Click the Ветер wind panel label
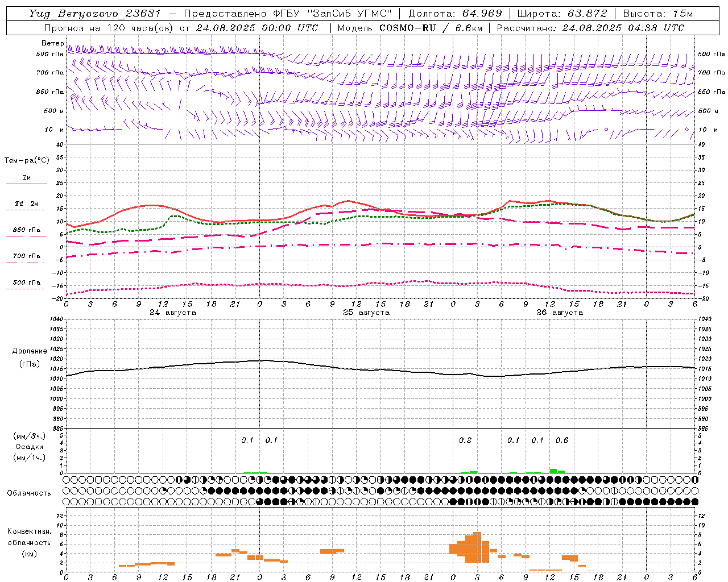The height and width of the screenshot is (582, 728). click(x=52, y=43)
